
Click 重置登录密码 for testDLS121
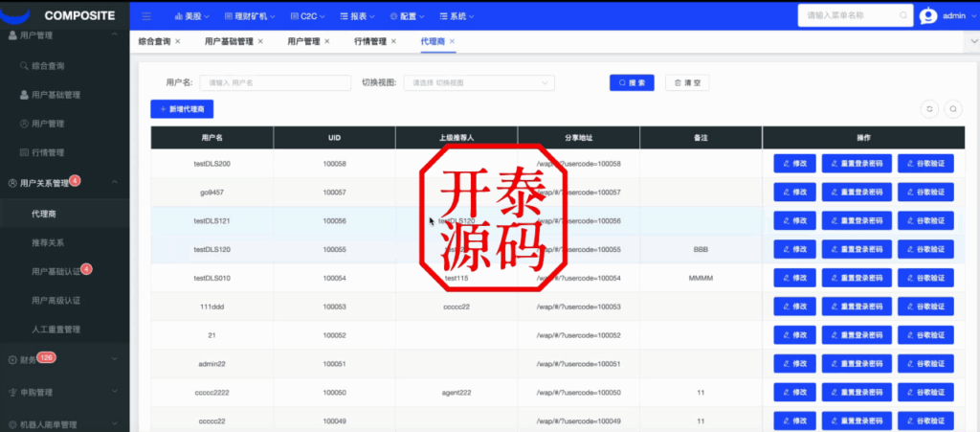tap(857, 220)
